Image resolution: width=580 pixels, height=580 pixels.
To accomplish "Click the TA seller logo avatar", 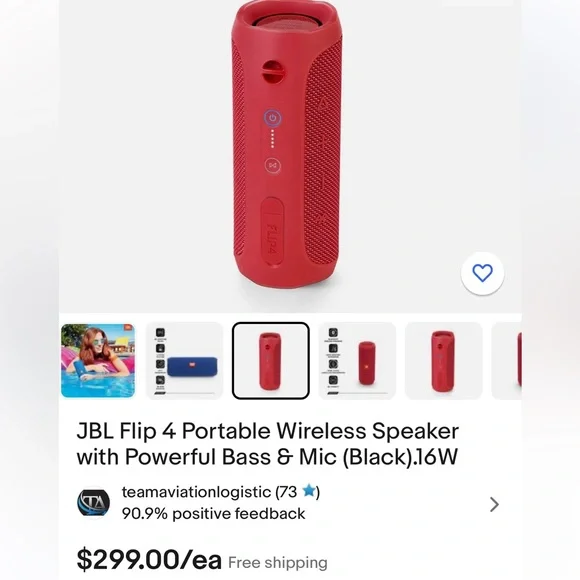I will (x=94, y=503).
